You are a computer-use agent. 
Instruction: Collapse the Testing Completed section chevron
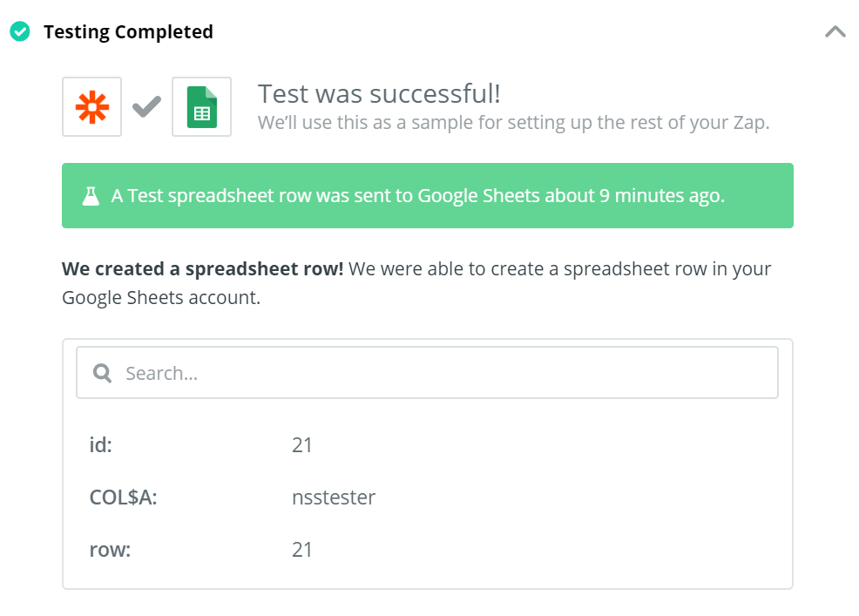click(x=835, y=31)
